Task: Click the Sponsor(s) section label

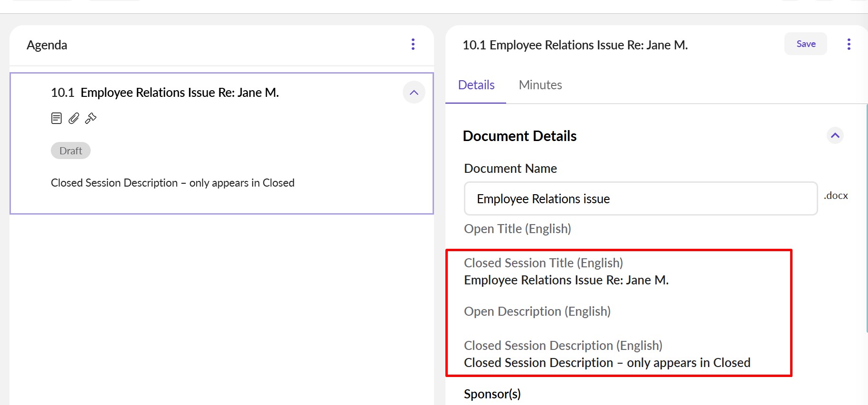Action: click(492, 394)
